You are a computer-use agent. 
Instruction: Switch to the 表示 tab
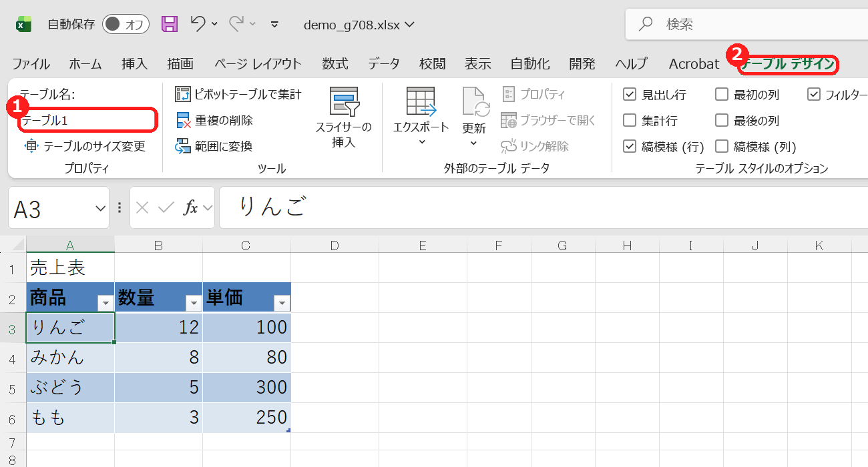coord(478,64)
